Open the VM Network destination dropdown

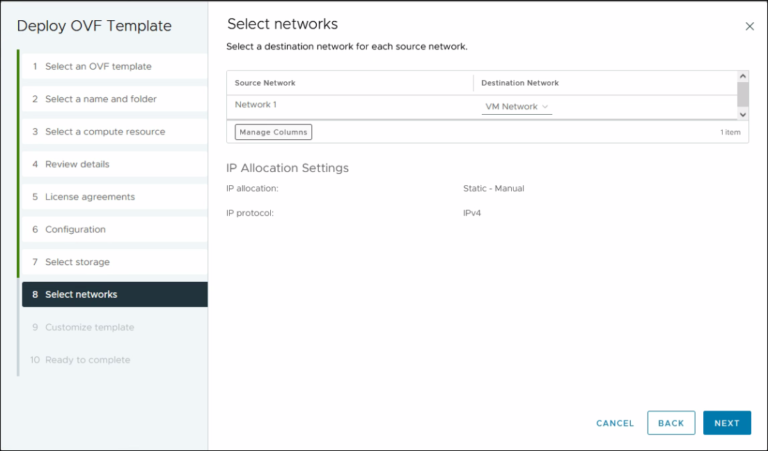[517, 107]
